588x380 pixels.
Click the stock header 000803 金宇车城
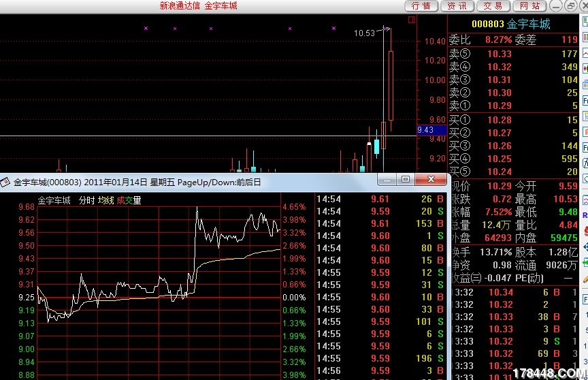coord(510,24)
